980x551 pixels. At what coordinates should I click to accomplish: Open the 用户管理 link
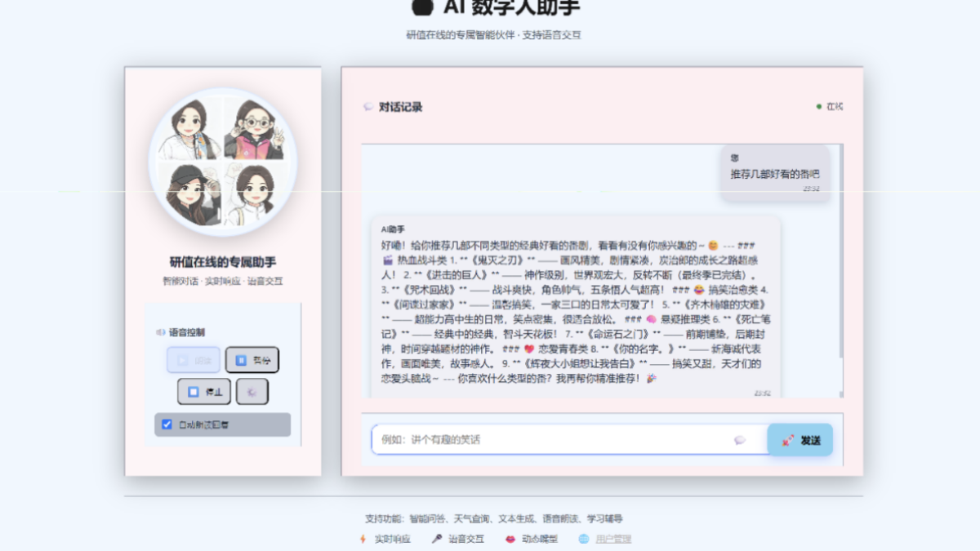click(x=613, y=539)
